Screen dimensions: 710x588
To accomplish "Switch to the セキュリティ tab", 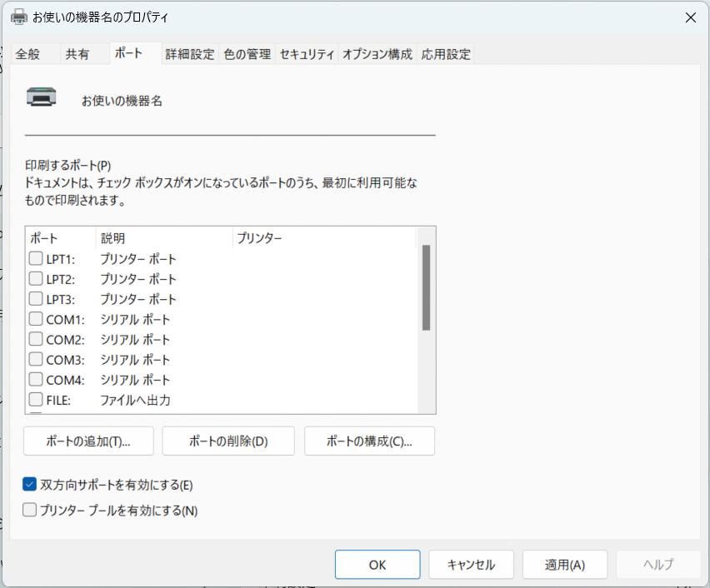I will point(307,54).
